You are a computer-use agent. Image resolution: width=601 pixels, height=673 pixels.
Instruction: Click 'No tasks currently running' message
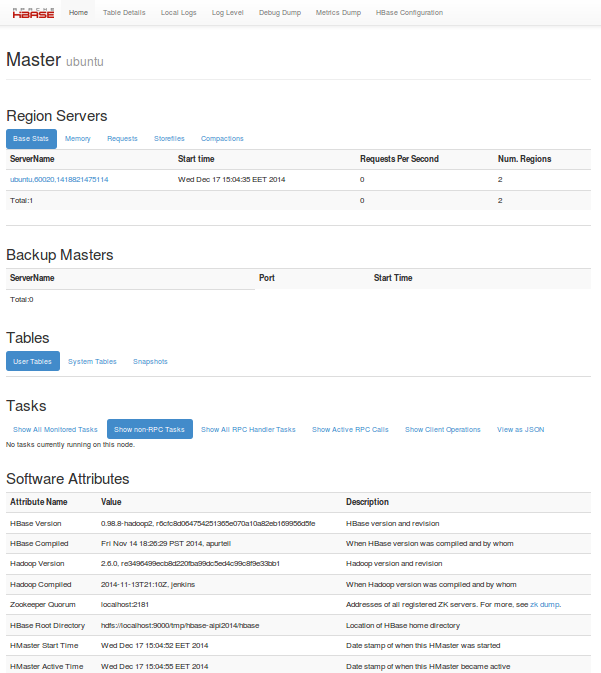tap(70, 445)
